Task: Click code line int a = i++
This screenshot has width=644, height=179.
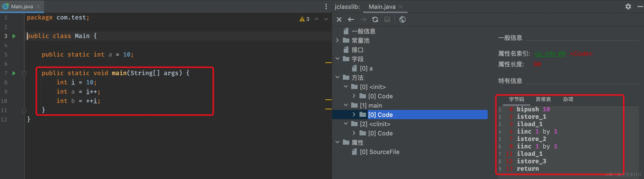Action: [78, 92]
